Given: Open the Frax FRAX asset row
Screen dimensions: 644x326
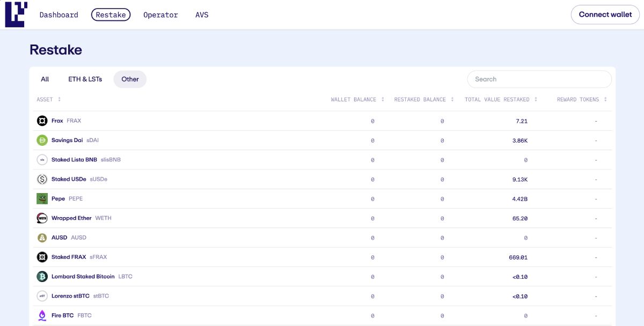Looking at the screenshot, I should [x=323, y=121].
